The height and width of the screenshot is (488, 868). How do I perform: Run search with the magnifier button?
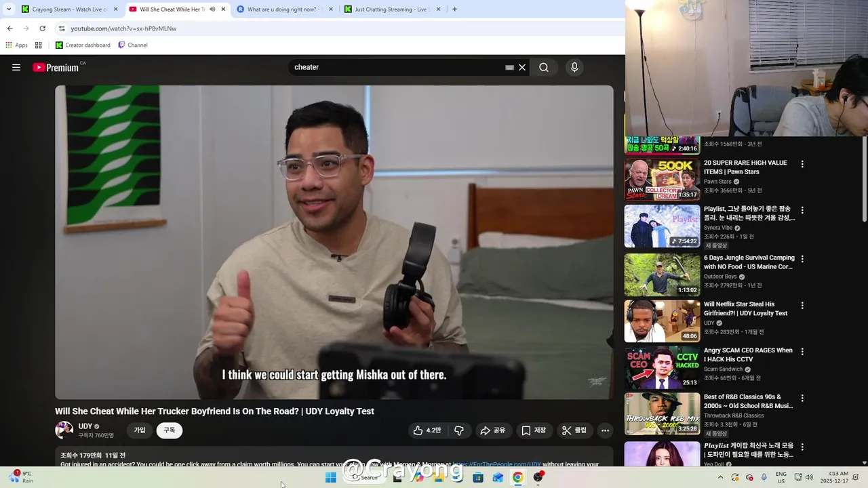[x=544, y=67]
